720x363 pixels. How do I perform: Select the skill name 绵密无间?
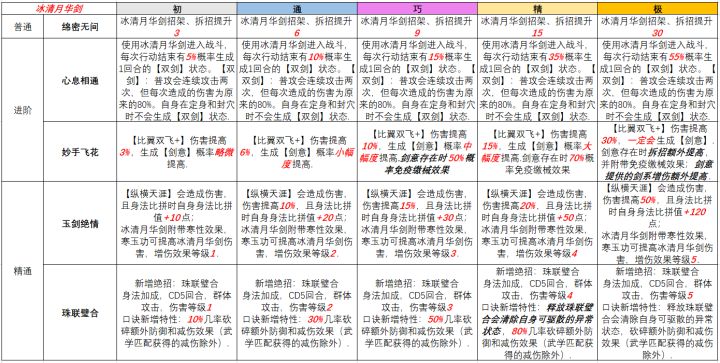pyautogui.click(x=79, y=27)
